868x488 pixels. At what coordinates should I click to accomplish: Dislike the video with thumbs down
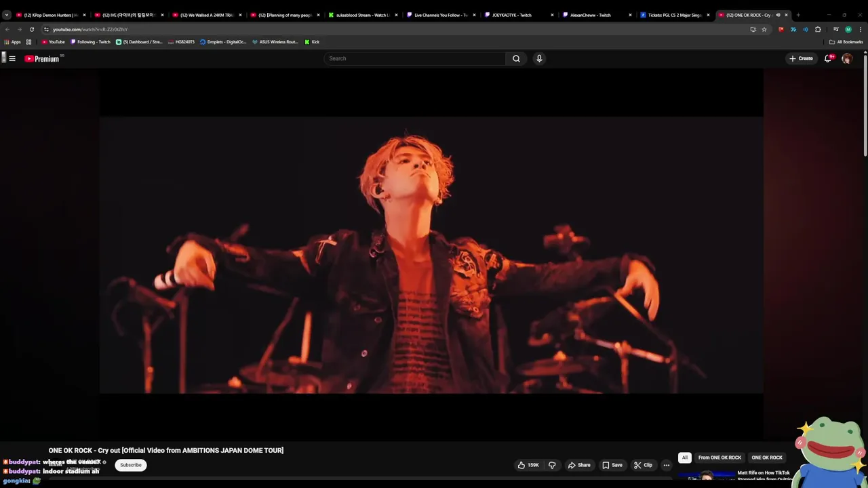[x=552, y=465]
